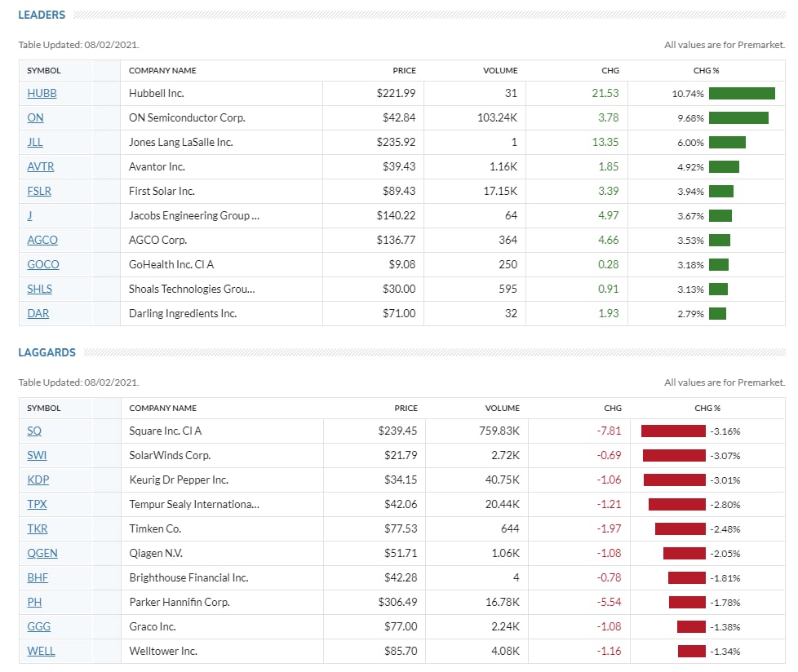798x672 pixels.
Task: Open the JLL symbol link
Action: point(34,142)
